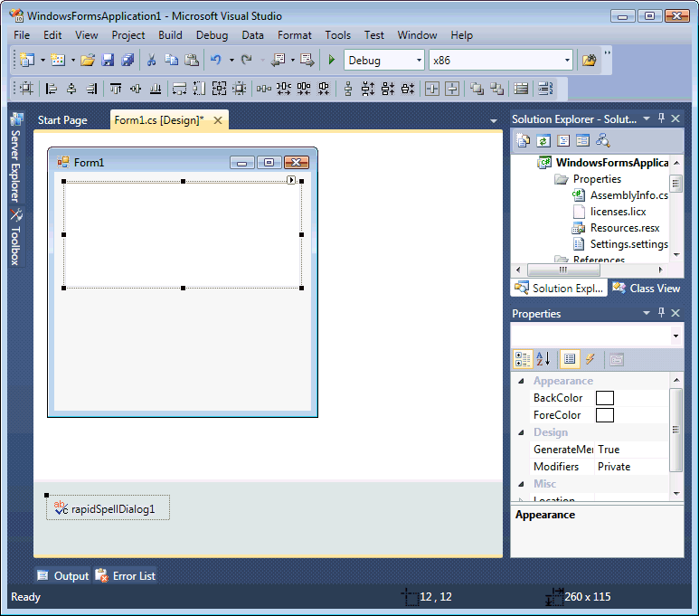Open the Tools menu

point(337,35)
